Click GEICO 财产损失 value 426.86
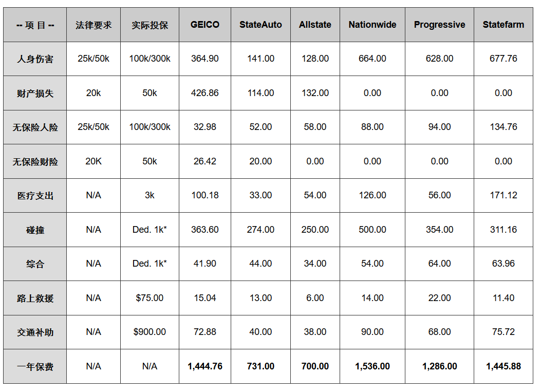Image resolution: width=541 pixels, height=392 pixels. coord(204,93)
